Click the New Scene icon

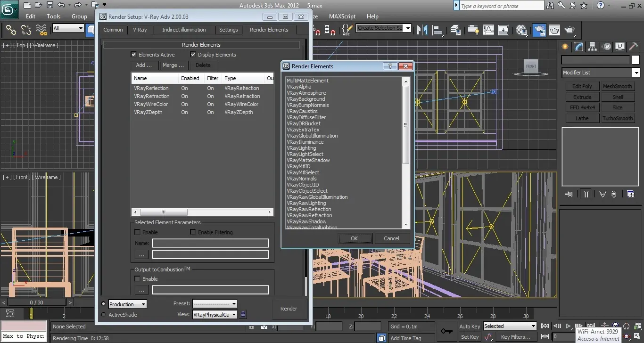pos(27,5)
